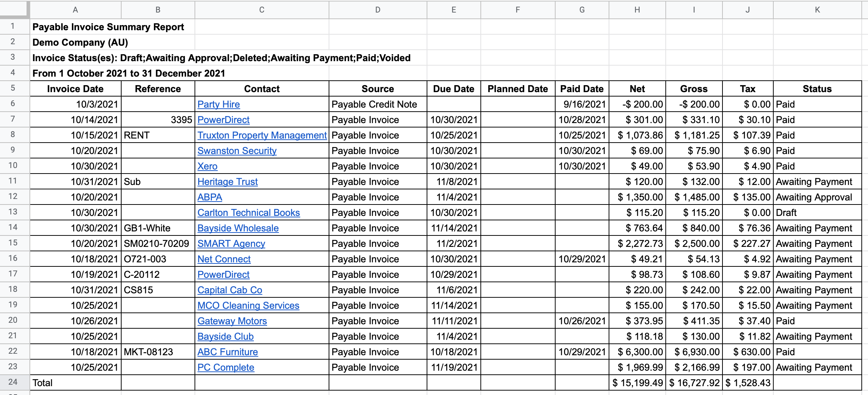
Task: Click the Planned Date header cell
Action: click(x=518, y=89)
